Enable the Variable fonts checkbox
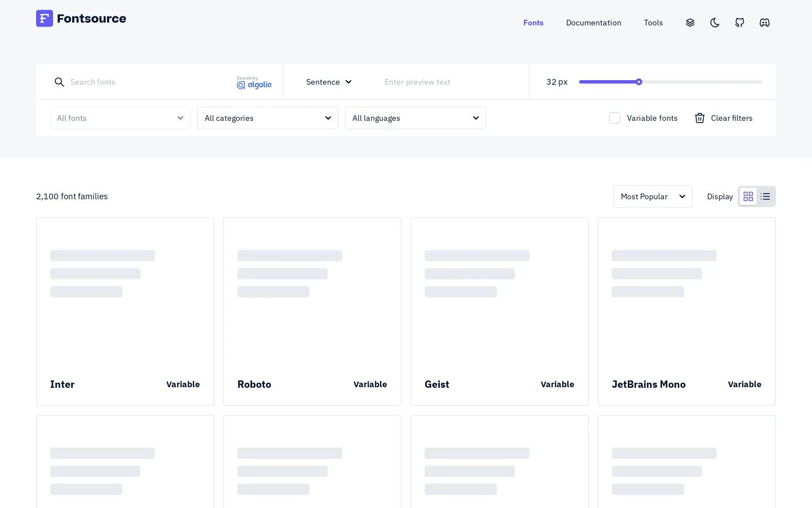Viewport: 812px width, 508px height. pos(615,118)
